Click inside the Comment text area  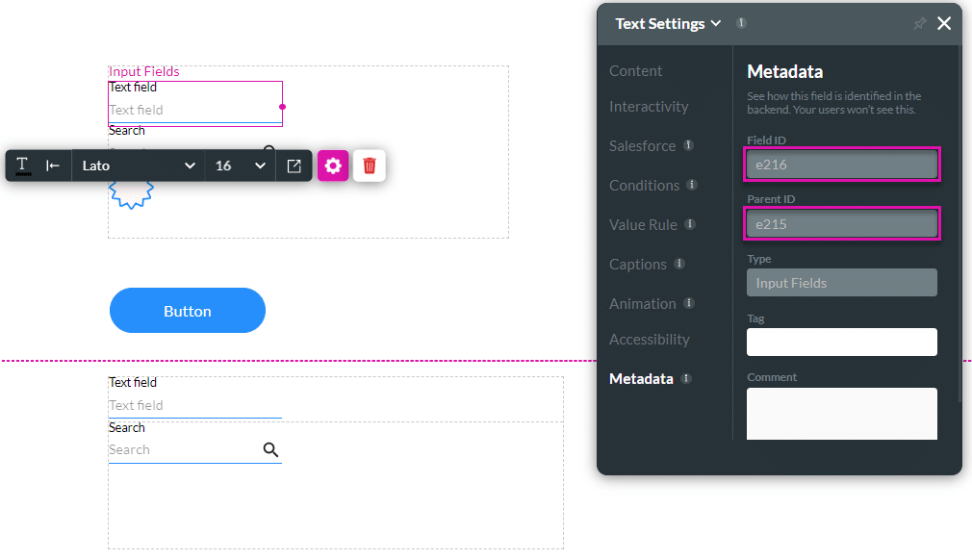[x=841, y=414]
